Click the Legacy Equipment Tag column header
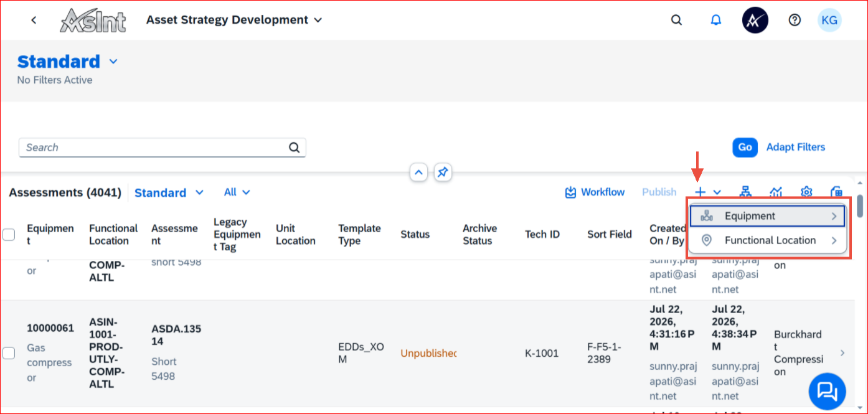 coord(237,235)
